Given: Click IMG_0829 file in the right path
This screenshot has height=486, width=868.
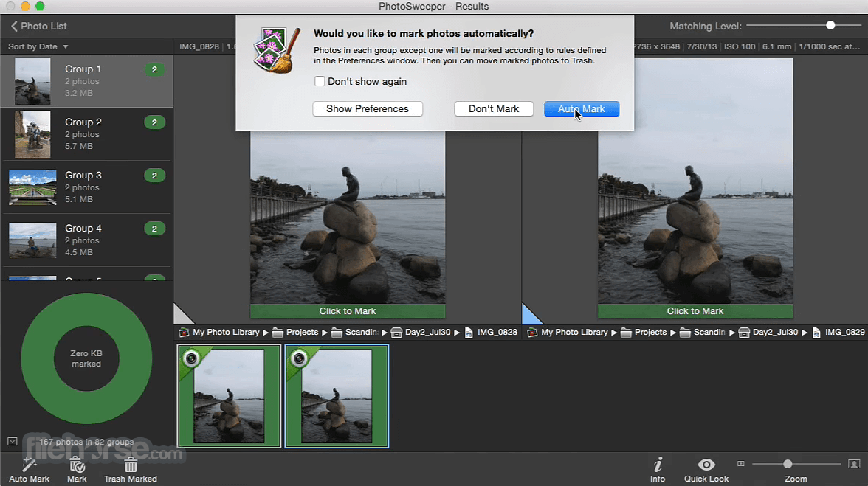Looking at the screenshot, I should pyautogui.click(x=838, y=333).
